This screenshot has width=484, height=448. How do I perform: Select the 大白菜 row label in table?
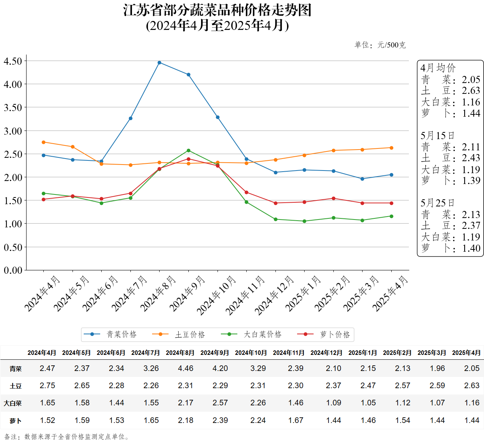coord(13,403)
